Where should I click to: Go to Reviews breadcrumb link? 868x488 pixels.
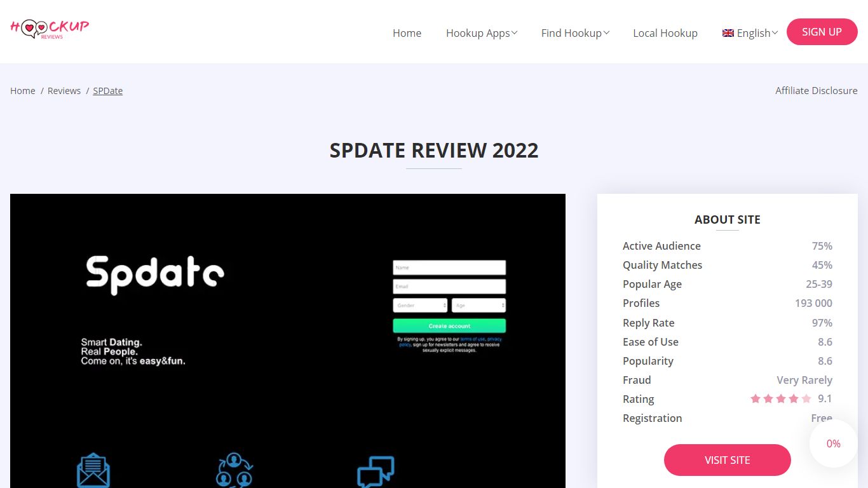click(64, 91)
